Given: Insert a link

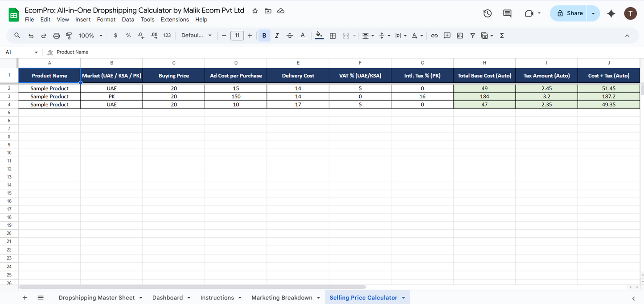Looking at the screenshot, I should pos(434,36).
